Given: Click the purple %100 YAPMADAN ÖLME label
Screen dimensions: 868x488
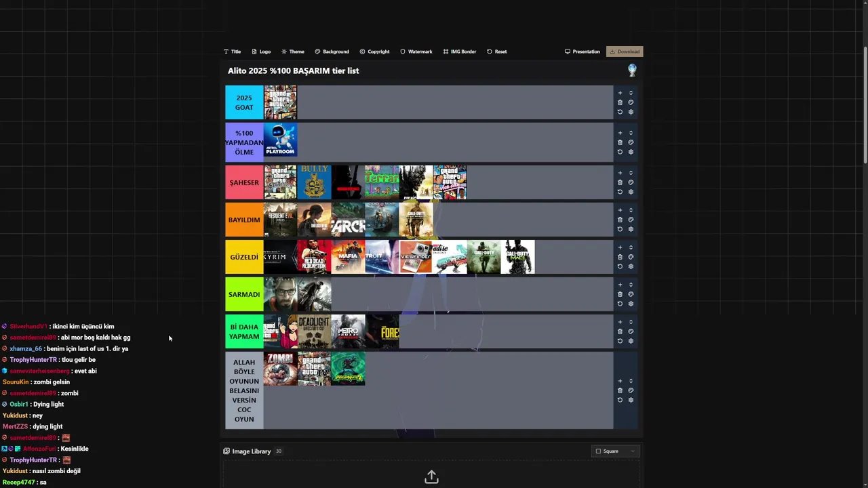Looking at the screenshot, I should pos(244,142).
